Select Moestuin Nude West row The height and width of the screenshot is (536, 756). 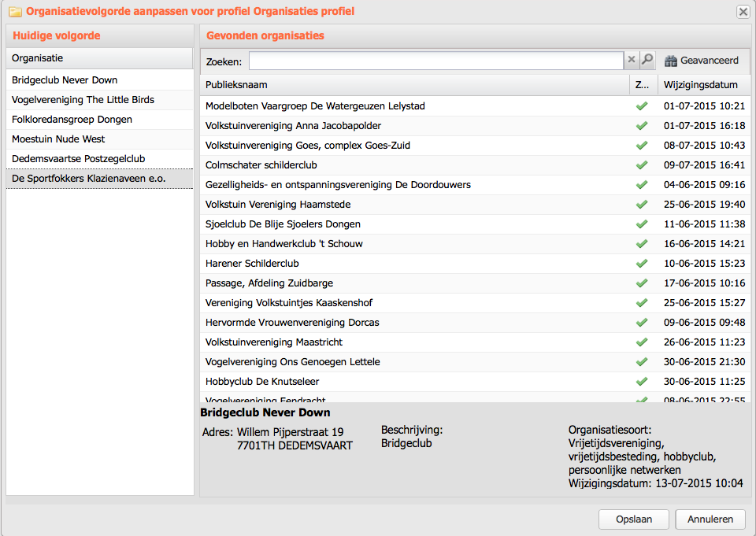(x=99, y=139)
